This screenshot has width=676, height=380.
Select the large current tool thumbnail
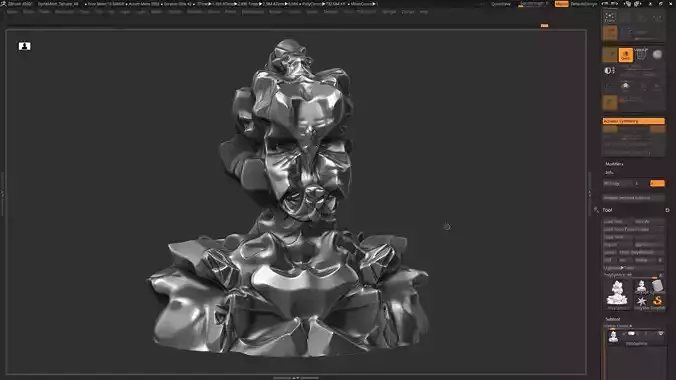617,294
